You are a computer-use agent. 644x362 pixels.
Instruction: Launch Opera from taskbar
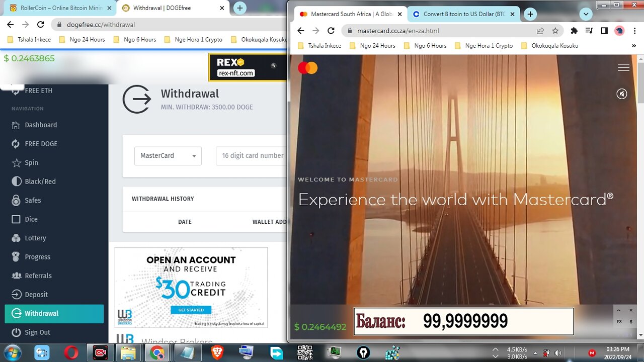click(71, 353)
